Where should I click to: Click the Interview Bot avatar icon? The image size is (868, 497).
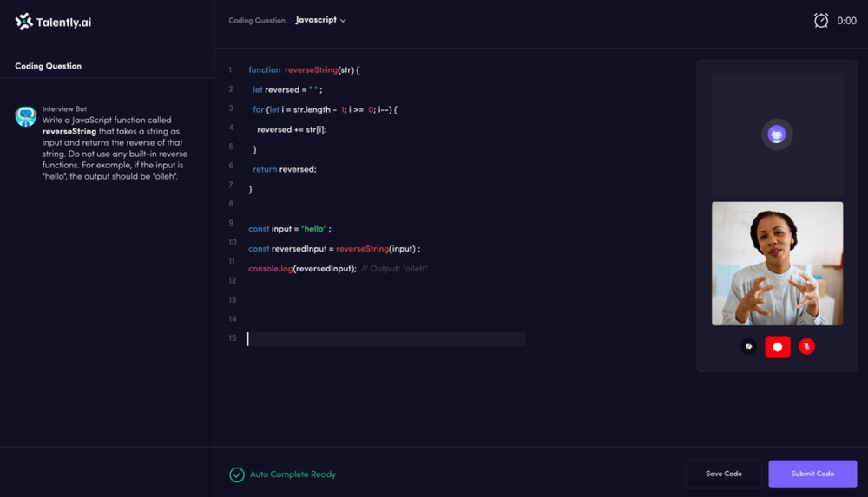click(25, 116)
